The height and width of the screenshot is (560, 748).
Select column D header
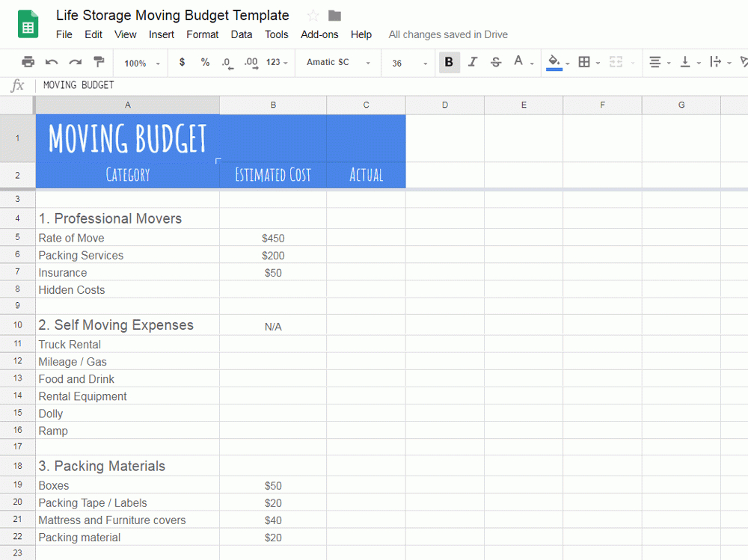tap(445, 105)
